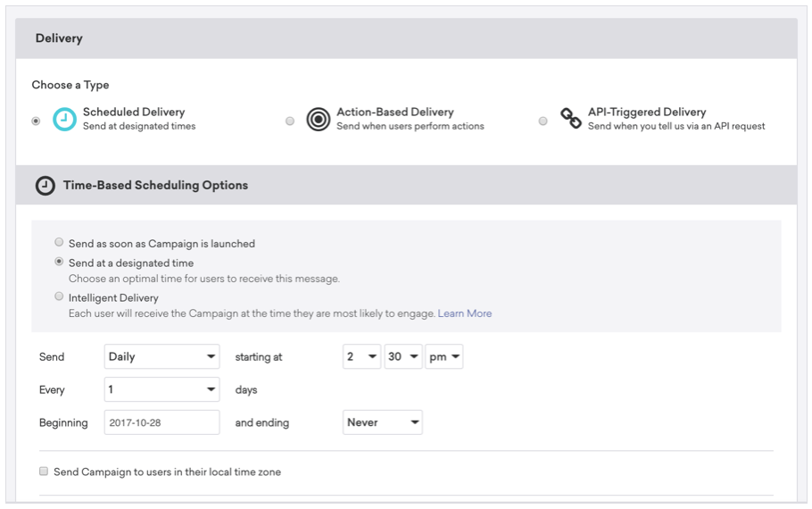
Task: Open the ending Never dropdown
Action: click(383, 422)
